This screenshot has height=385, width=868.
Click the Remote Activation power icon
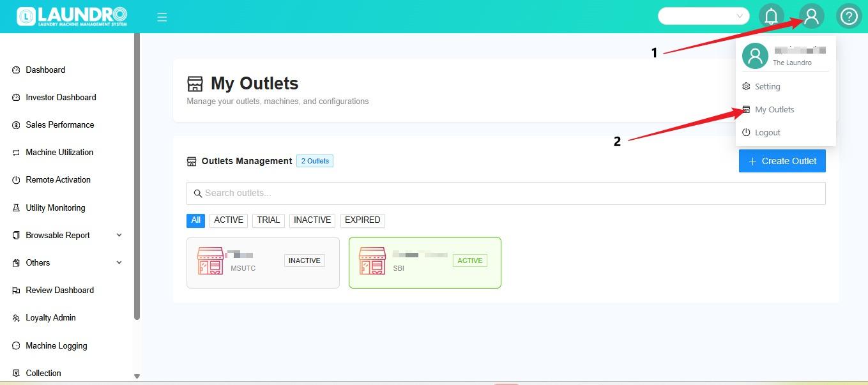click(x=16, y=180)
